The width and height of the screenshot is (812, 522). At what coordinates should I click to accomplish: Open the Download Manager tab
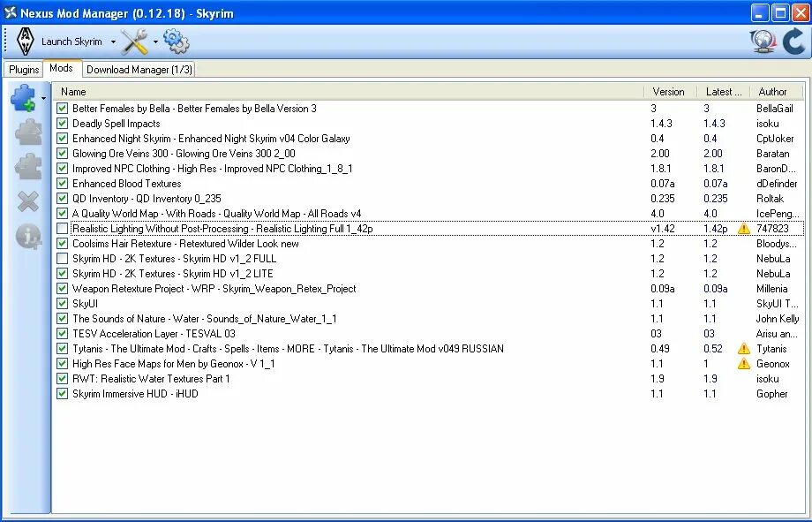pos(138,69)
